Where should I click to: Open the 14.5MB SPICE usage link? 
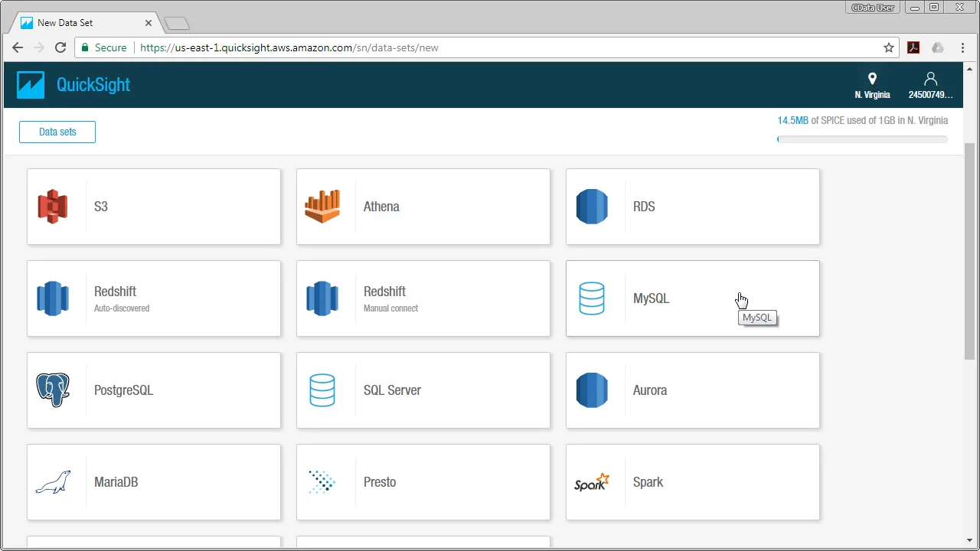click(x=793, y=120)
